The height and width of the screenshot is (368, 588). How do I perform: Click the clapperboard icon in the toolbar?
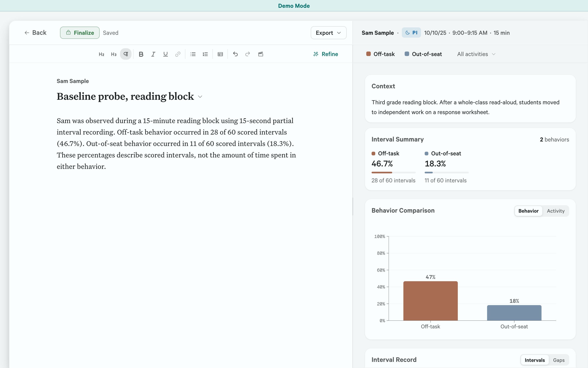click(261, 54)
